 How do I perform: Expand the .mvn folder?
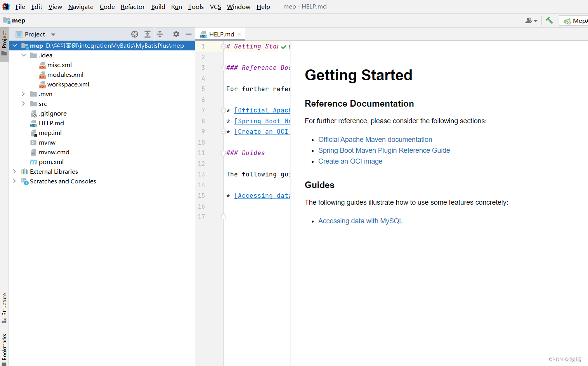click(x=24, y=94)
